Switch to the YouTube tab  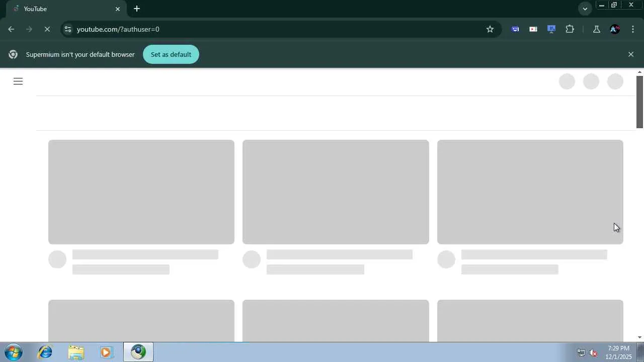tap(65, 9)
